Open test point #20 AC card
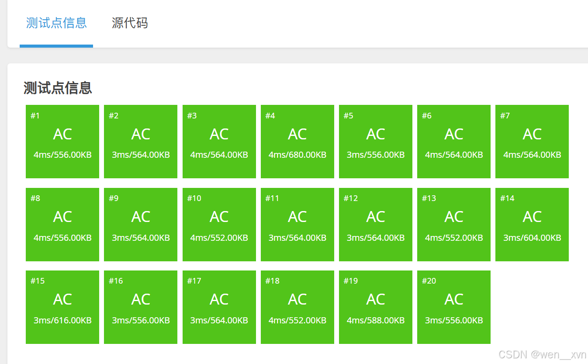Image resolution: width=588 pixels, height=364 pixels. point(454,307)
